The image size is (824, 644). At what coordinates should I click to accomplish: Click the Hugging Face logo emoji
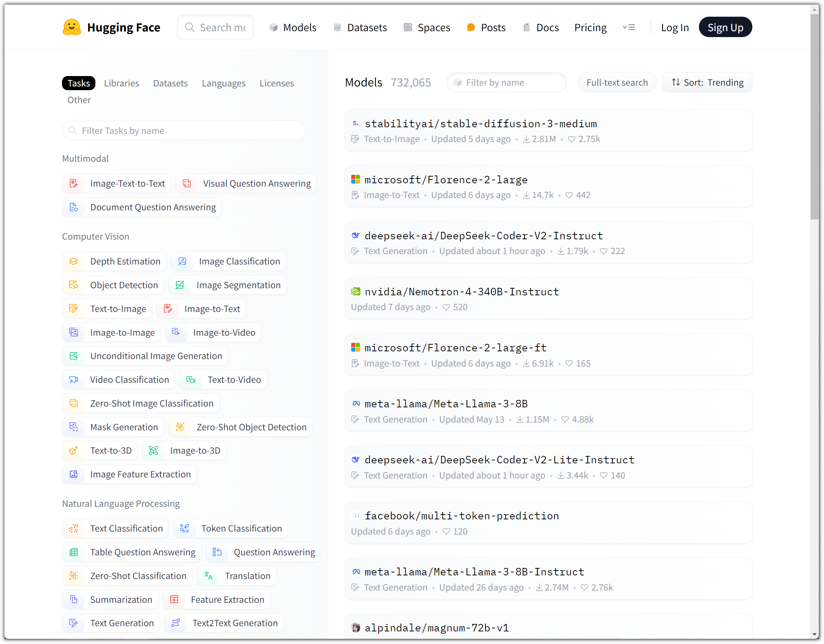click(71, 27)
